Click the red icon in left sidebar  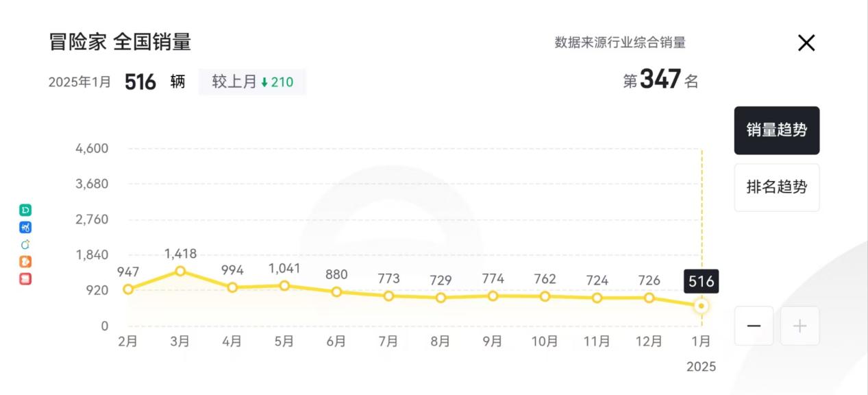click(25, 279)
